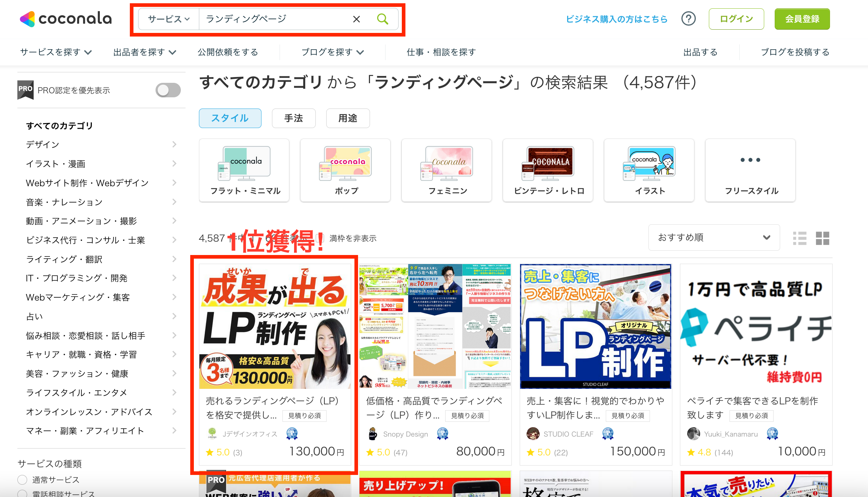Click badge icon next to Snopy Design
Image resolution: width=868 pixels, height=497 pixels.
(443, 433)
